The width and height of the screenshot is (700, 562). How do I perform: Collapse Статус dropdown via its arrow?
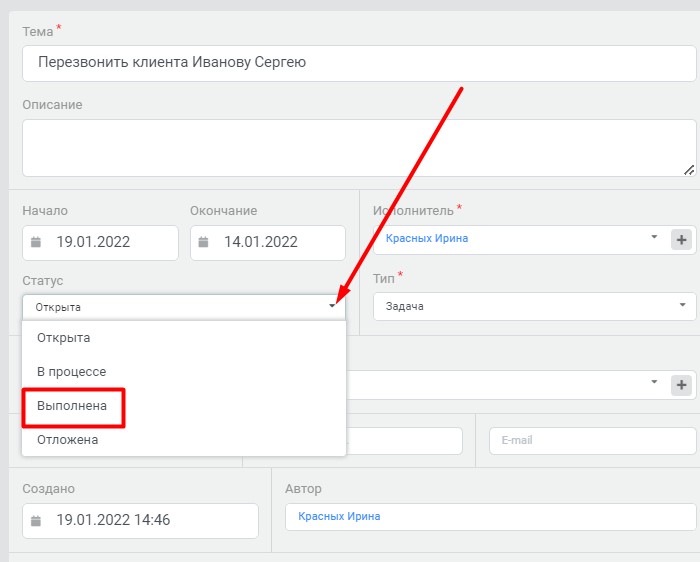tap(332, 306)
